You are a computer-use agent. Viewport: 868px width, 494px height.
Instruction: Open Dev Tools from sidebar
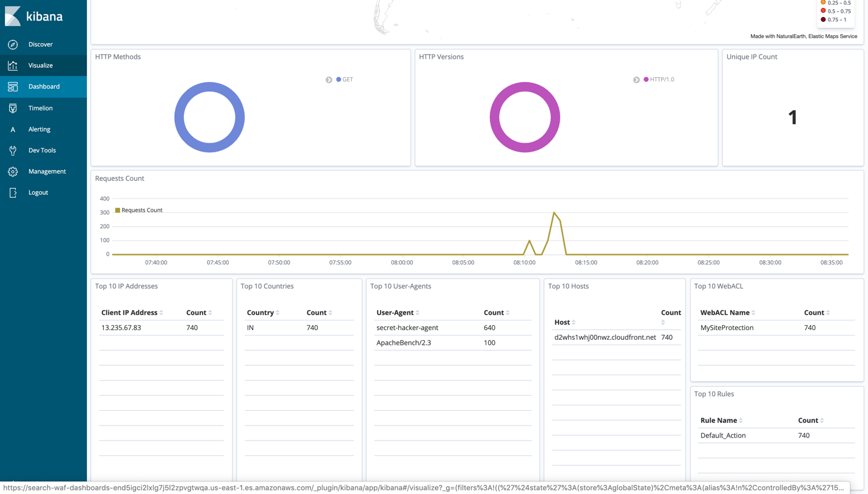(43, 151)
